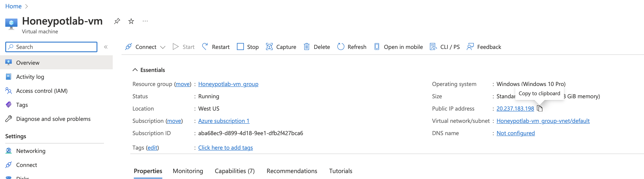Screen dimensions: 644x179
Task: Open CLI / PS commands
Action: 445,47
